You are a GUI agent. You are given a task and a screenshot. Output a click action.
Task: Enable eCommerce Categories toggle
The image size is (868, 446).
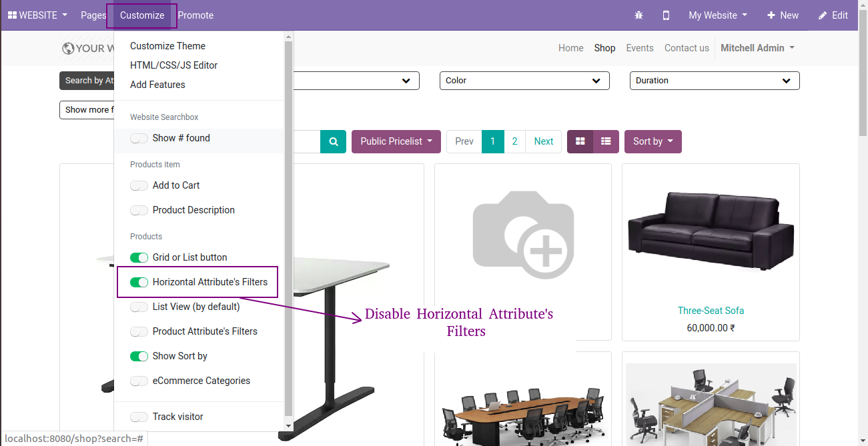[x=139, y=381]
